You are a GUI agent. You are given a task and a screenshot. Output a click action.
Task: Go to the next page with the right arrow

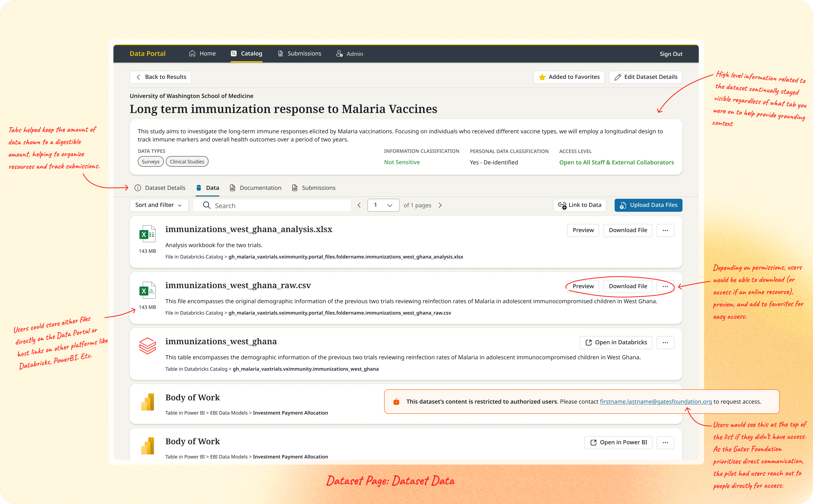click(x=440, y=205)
